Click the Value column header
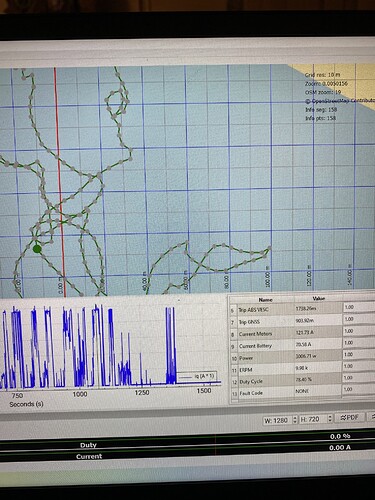 (x=318, y=298)
